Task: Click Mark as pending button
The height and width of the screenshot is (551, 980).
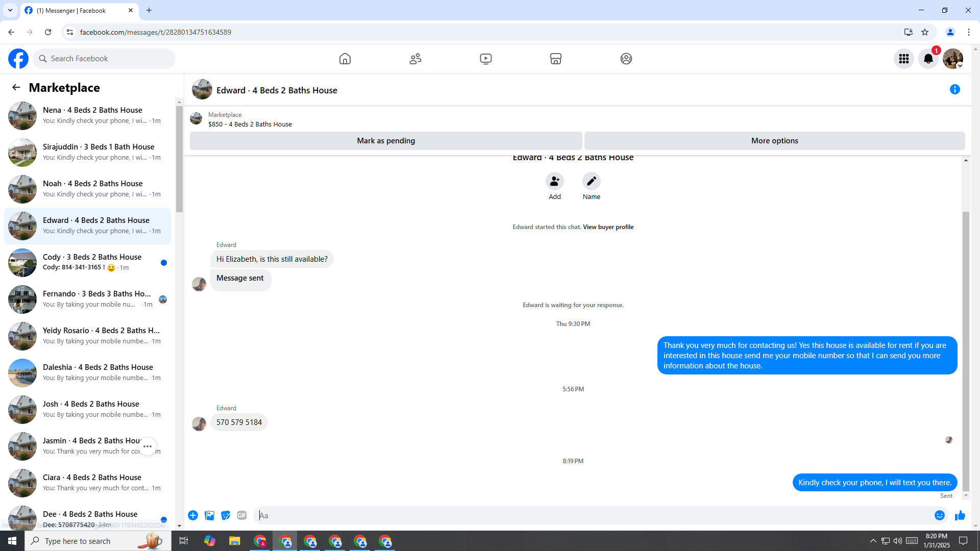Action: (386, 141)
